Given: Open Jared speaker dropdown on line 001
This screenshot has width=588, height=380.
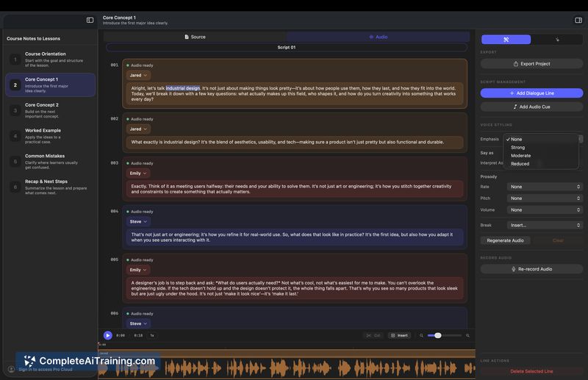Looking at the screenshot, I should (138, 76).
